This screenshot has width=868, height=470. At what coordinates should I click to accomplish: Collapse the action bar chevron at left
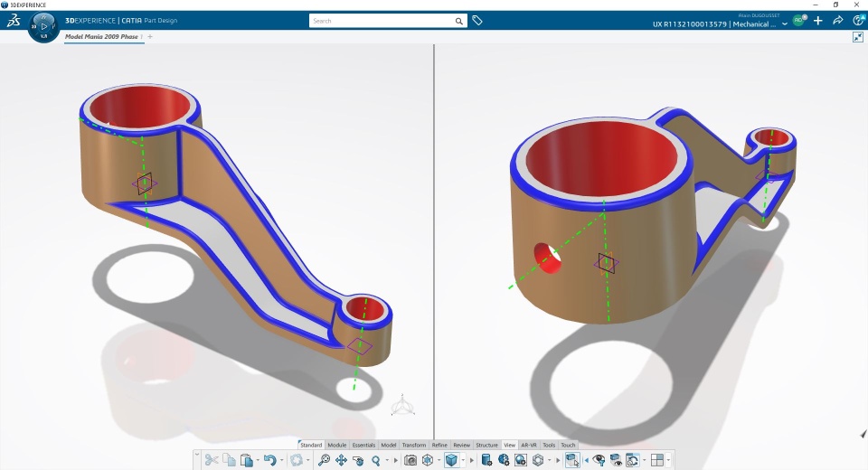(x=197, y=455)
